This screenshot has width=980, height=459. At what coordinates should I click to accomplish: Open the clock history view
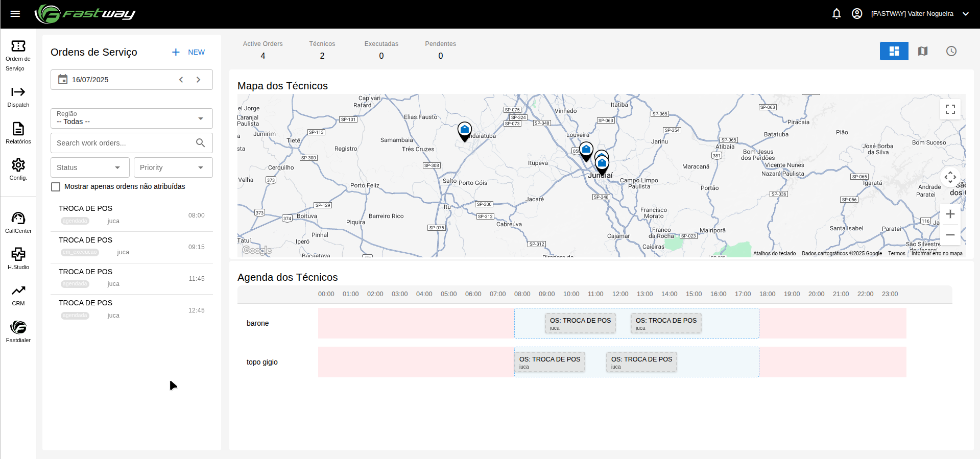(951, 51)
